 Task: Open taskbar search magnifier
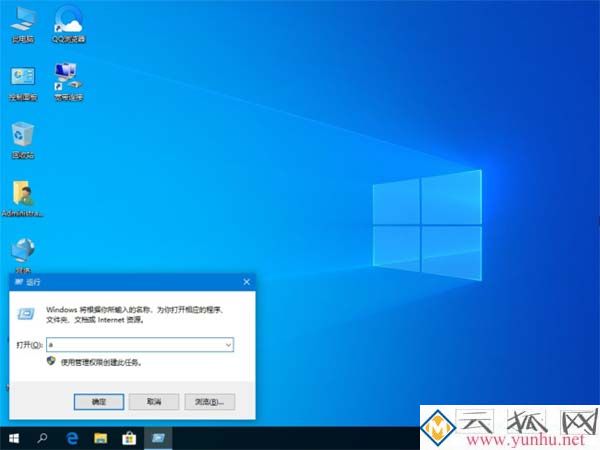tap(42, 438)
